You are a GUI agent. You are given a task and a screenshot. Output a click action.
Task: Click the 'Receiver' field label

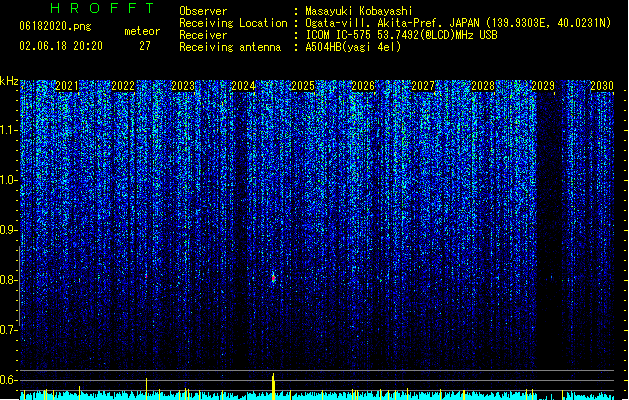(x=203, y=35)
